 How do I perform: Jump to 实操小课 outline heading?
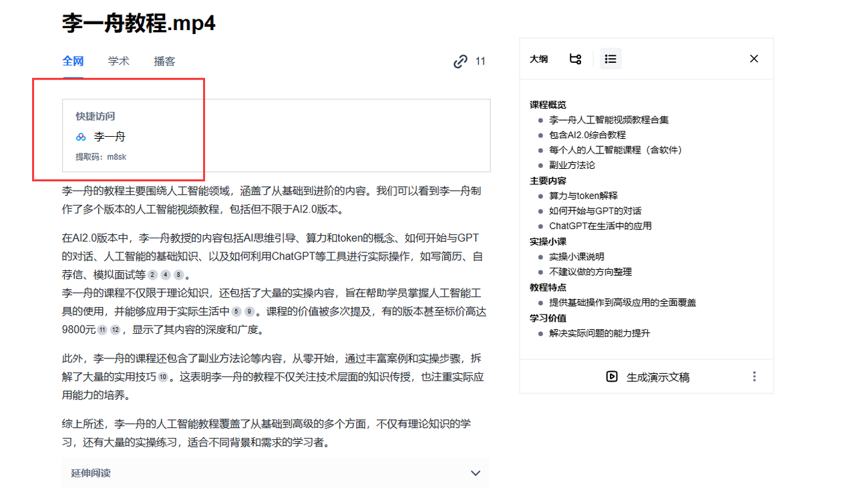tap(548, 242)
